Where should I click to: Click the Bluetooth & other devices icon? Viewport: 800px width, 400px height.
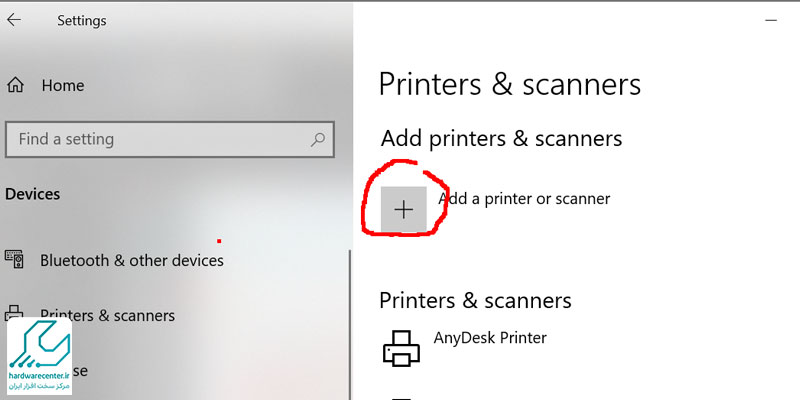coord(15,260)
